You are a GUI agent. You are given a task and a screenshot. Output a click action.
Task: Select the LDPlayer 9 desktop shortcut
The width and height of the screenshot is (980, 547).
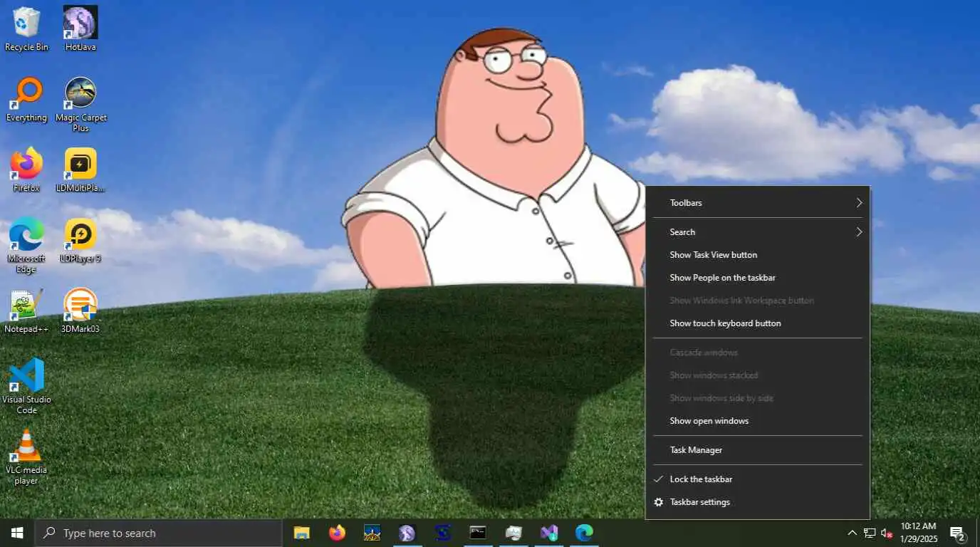(x=80, y=241)
